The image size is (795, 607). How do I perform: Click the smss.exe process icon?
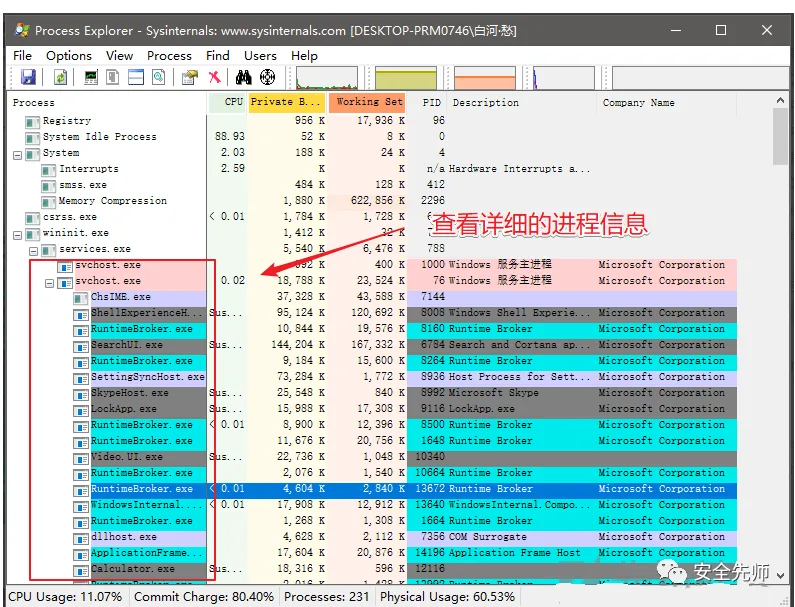(49, 186)
